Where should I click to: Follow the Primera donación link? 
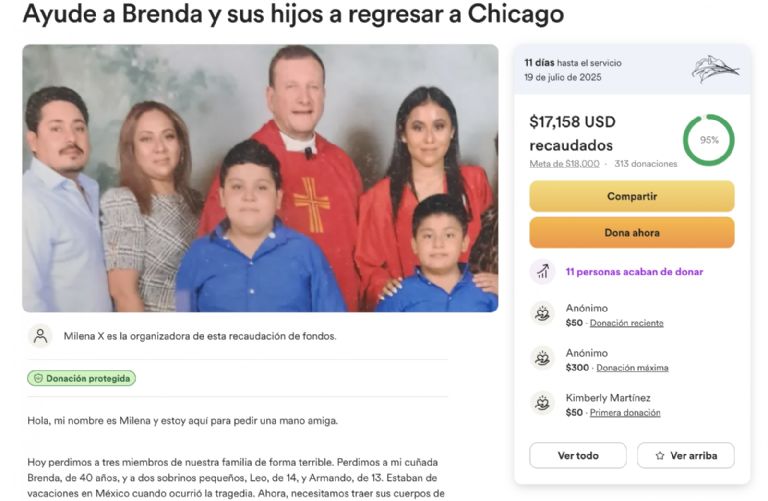tap(625, 413)
